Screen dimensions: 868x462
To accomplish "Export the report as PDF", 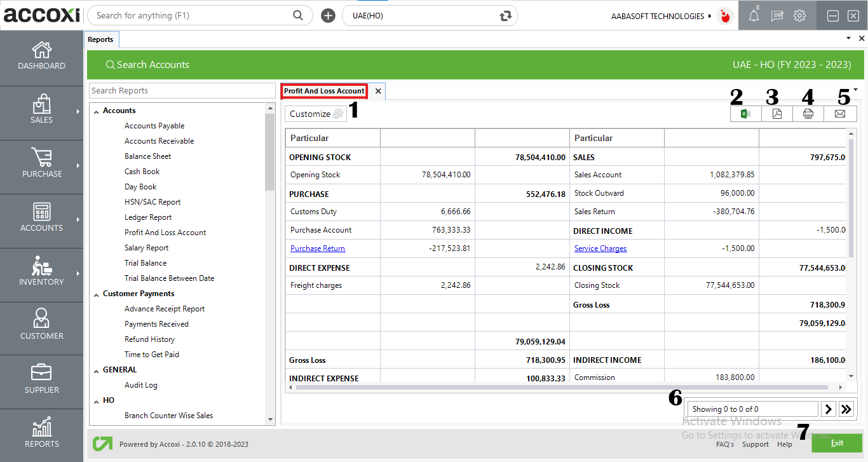I will (776, 113).
